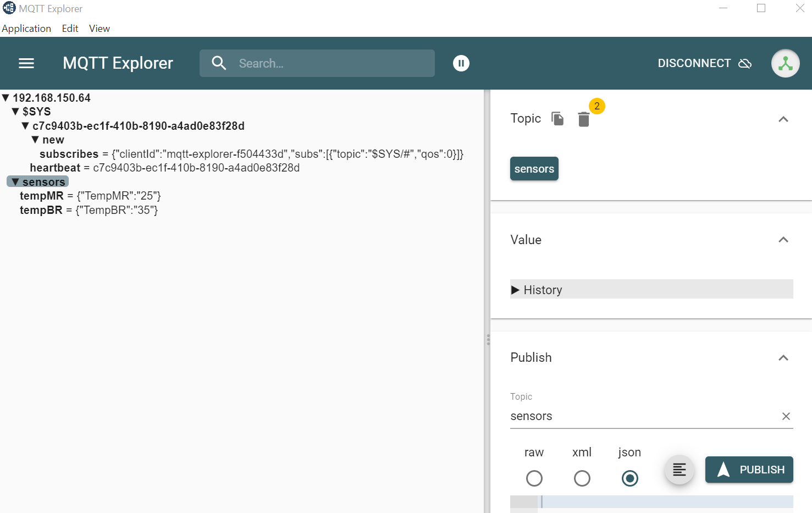Collapse the Topic panel chevron

click(783, 119)
